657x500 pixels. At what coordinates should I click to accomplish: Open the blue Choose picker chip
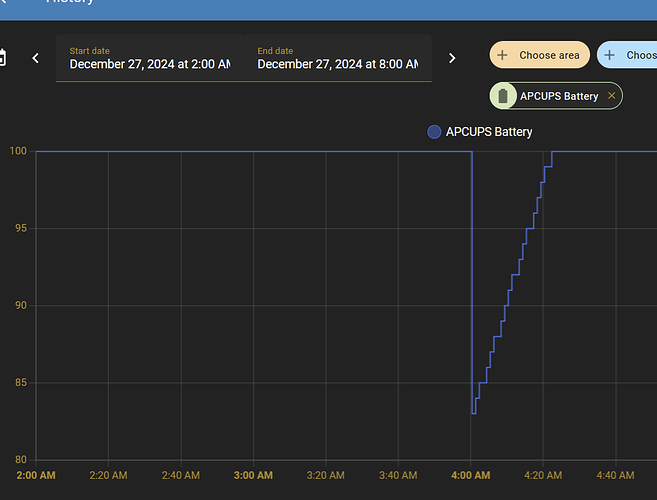click(x=630, y=55)
